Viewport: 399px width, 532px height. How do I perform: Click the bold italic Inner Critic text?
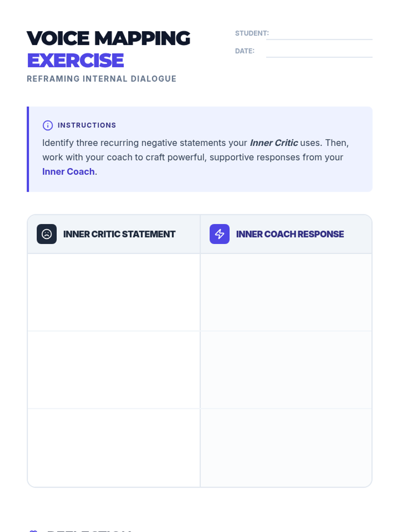274,143
